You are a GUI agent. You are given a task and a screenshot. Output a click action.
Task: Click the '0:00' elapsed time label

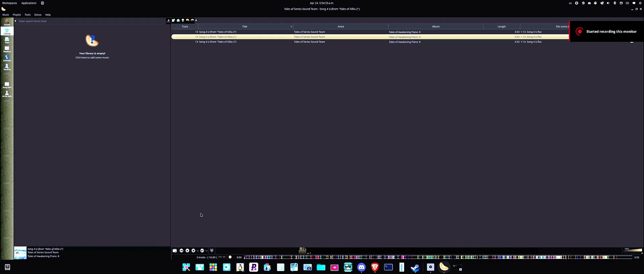[x=239, y=257]
